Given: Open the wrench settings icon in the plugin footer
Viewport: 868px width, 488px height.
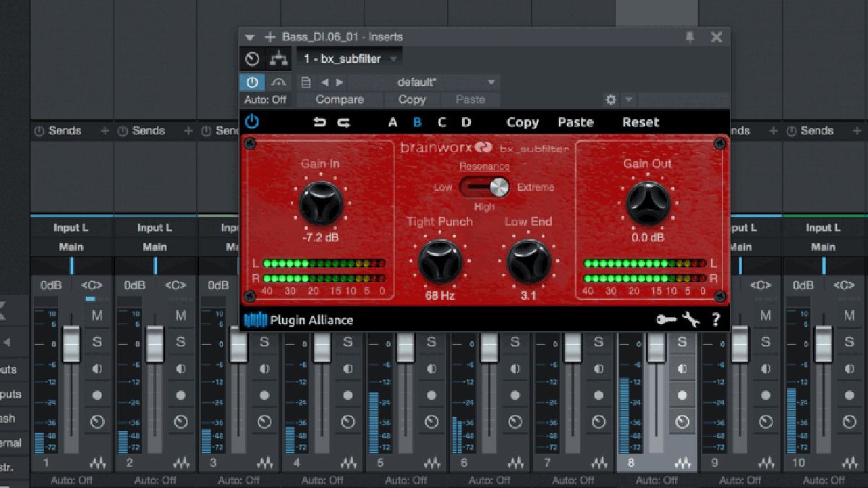Looking at the screenshot, I should tap(692, 320).
